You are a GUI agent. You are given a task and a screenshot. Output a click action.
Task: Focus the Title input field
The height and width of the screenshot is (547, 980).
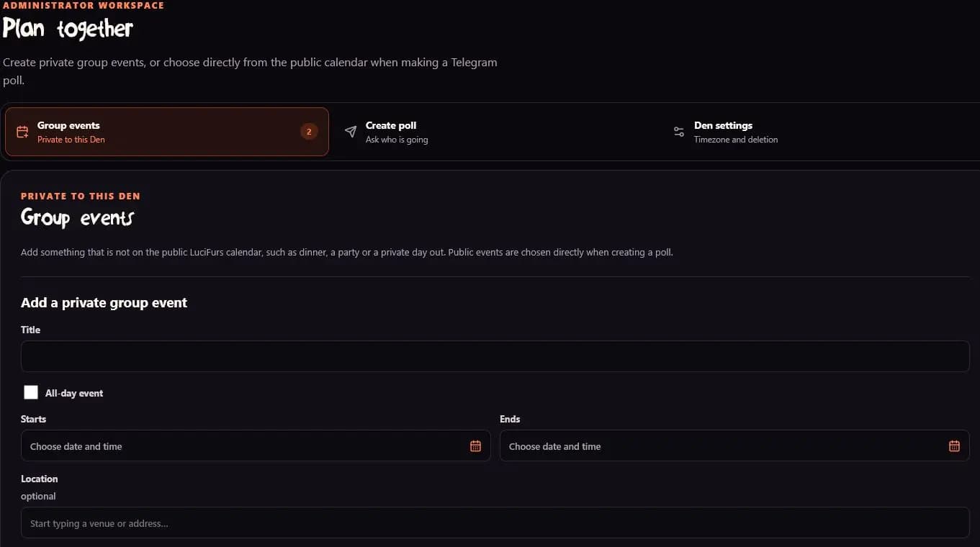pos(495,356)
